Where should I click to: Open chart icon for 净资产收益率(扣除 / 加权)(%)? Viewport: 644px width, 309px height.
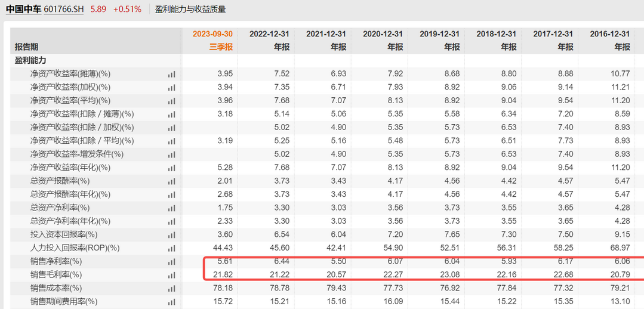[x=171, y=128]
